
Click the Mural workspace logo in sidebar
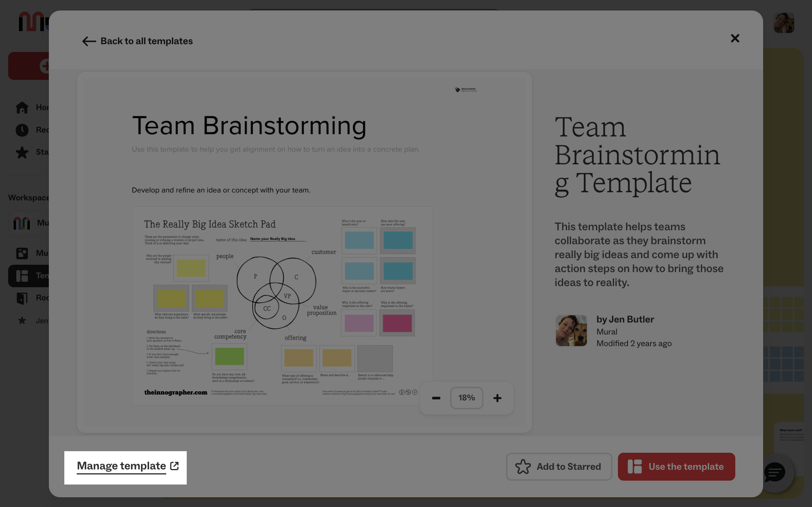(22, 223)
